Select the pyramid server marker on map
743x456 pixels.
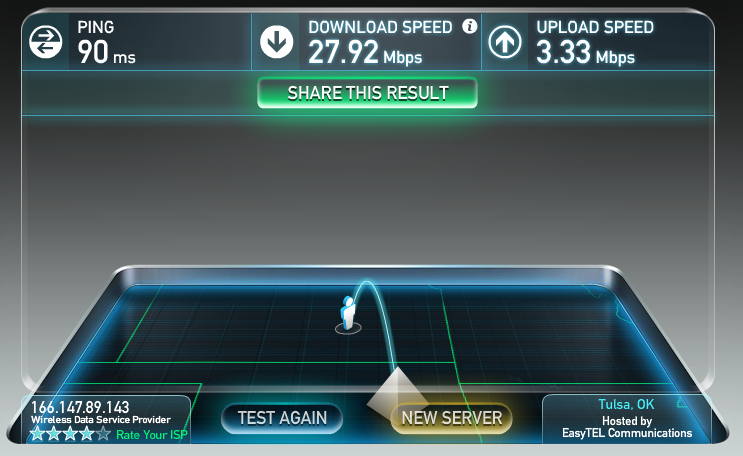(x=397, y=393)
